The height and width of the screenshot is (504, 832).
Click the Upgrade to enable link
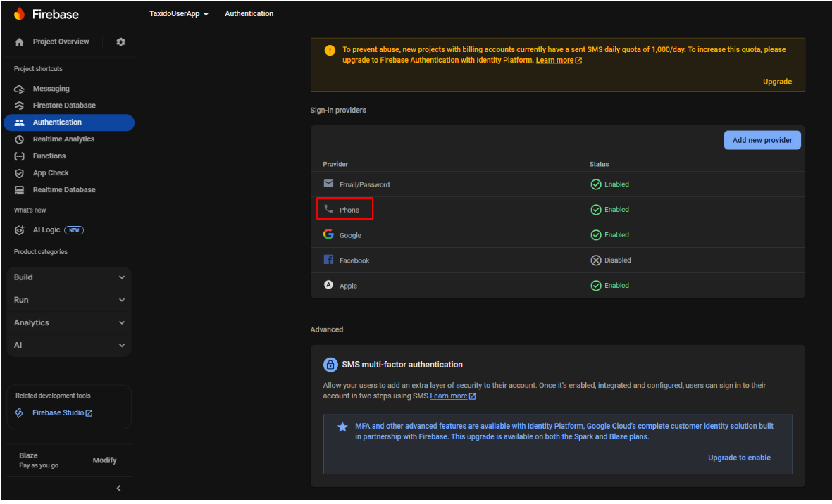(739, 458)
